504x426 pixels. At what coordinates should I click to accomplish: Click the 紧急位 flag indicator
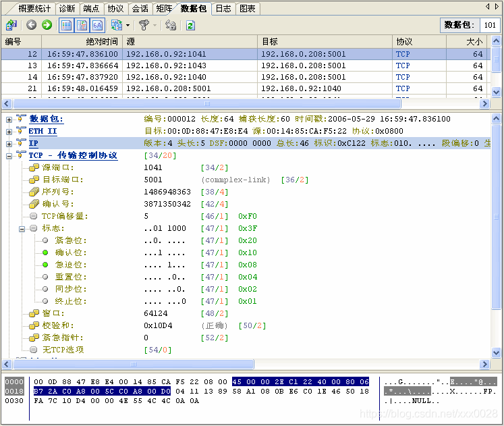(x=45, y=240)
